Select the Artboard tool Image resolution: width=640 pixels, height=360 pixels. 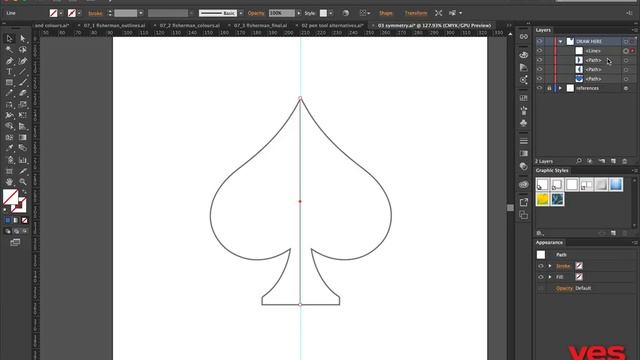pos(9,171)
